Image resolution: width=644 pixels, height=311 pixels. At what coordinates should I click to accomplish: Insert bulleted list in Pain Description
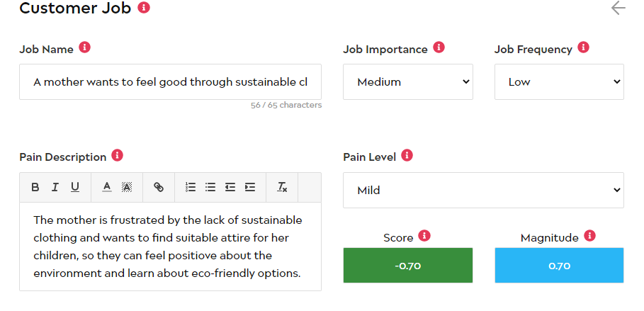[210, 187]
